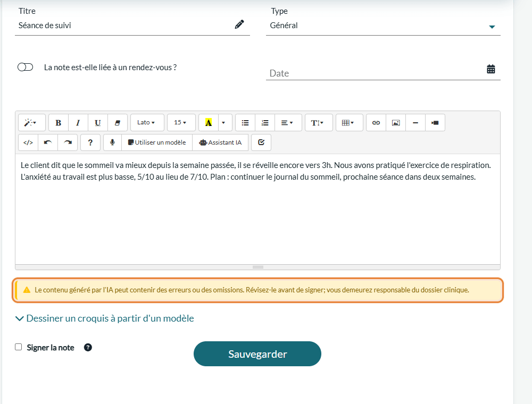The image size is (532, 404).
Task: Check the 'Signer la note' checkbox
Action: tap(18, 347)
